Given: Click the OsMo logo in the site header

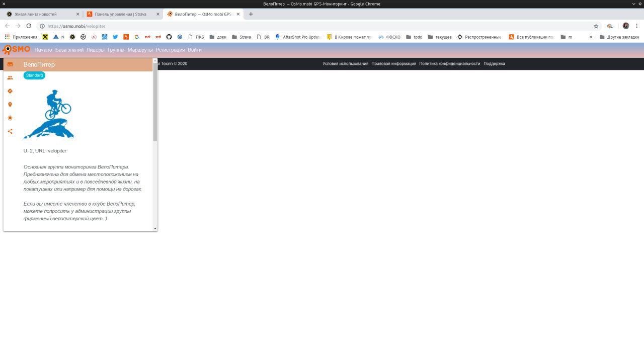Looking at the screenshot, I should [16, 49].
